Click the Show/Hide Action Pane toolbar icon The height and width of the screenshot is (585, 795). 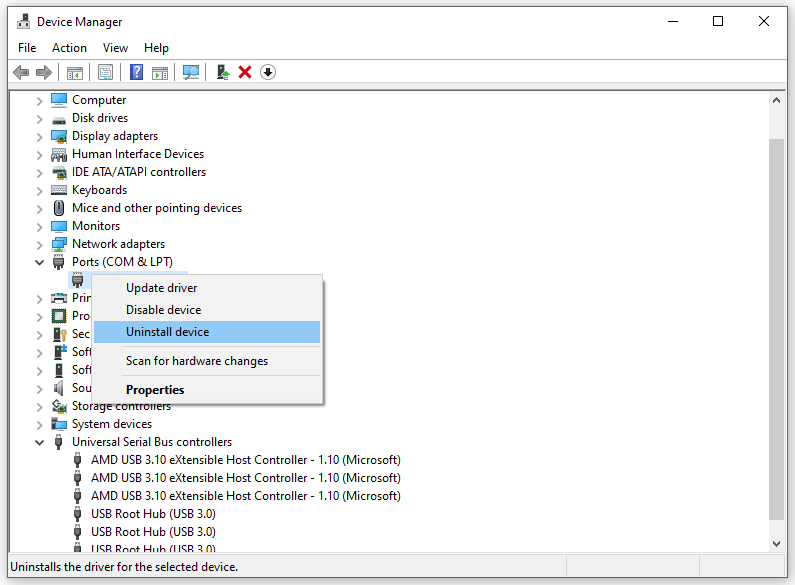160,72
